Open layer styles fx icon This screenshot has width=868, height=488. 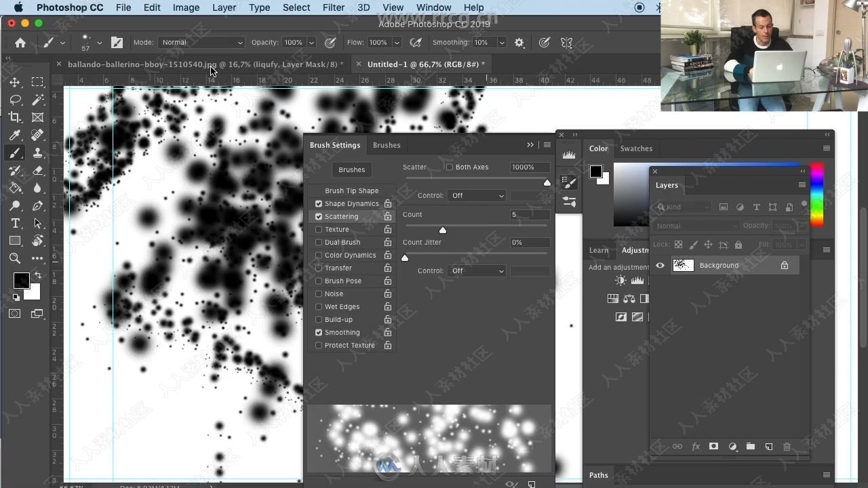[x=696, y=447]
